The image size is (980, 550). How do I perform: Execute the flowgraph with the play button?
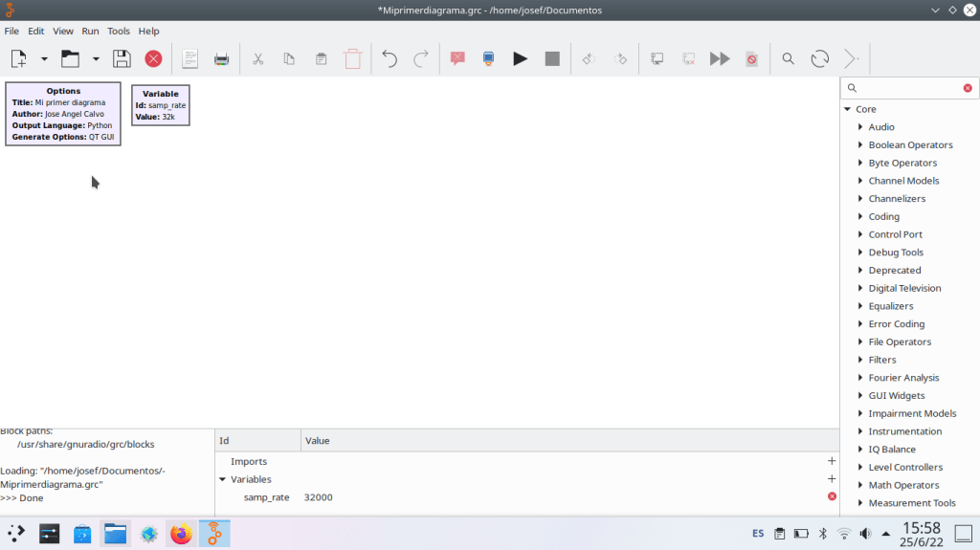click(520, 59)
